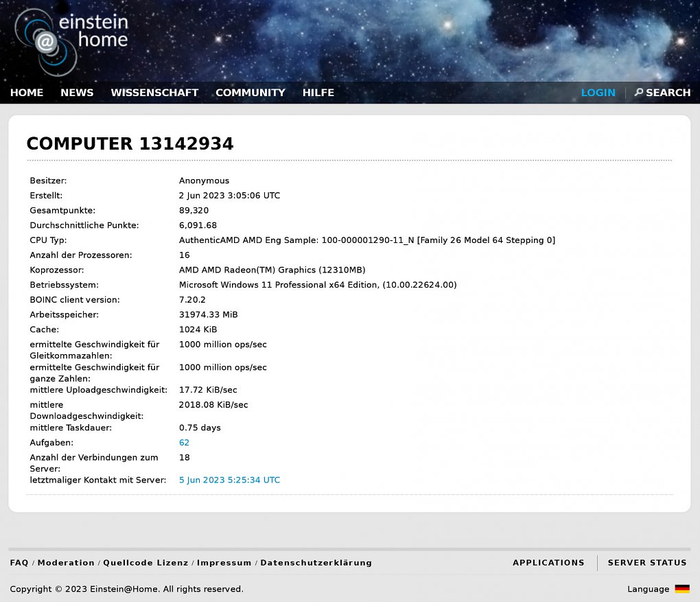The image size is (700, 602).
Task: Select the Microsoft Windows 11 operating system text
Action: point(318,285)
